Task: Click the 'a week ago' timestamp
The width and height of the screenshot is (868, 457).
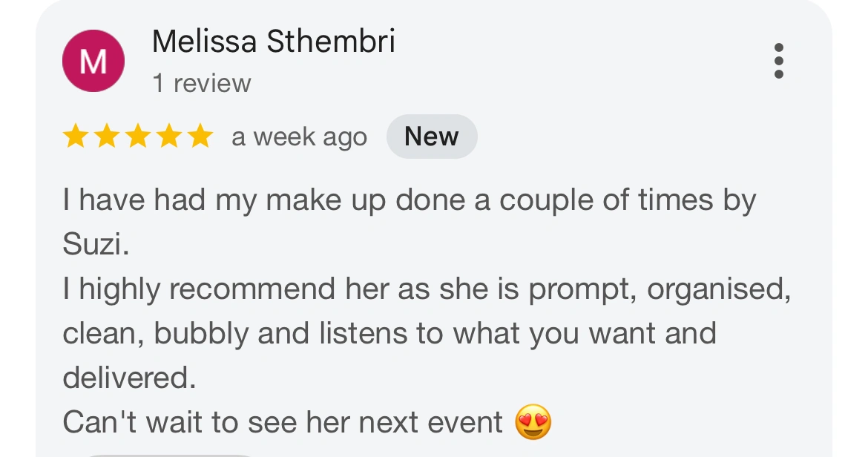Action: [x=300, y=137]
